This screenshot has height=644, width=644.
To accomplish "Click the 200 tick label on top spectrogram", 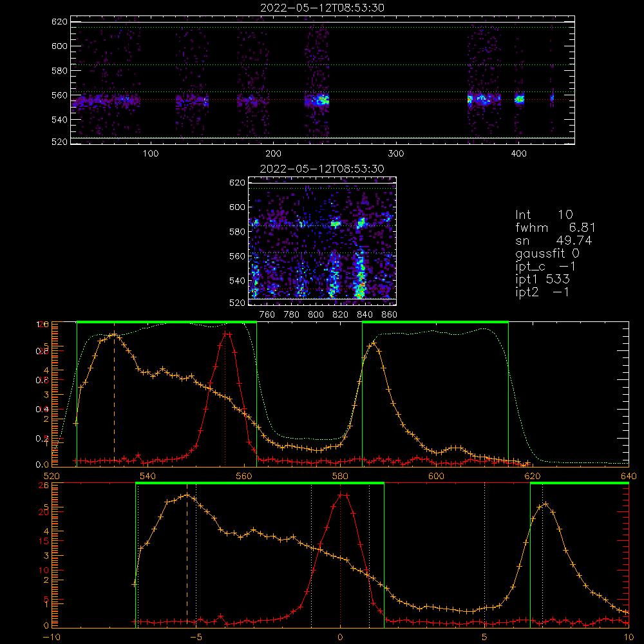I will 273,154.
